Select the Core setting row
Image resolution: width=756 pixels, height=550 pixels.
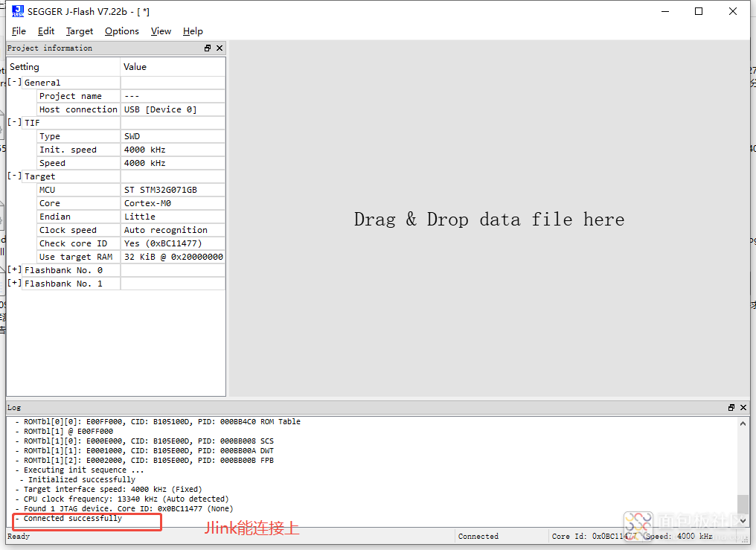click(x=131, y=203)
